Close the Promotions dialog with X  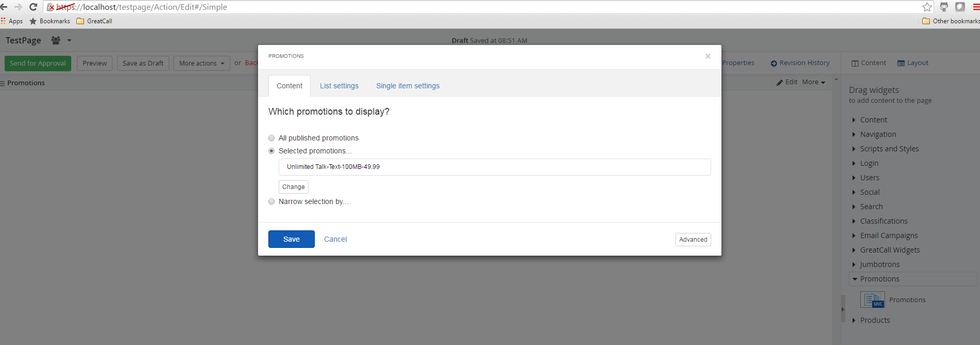(708, 56)
